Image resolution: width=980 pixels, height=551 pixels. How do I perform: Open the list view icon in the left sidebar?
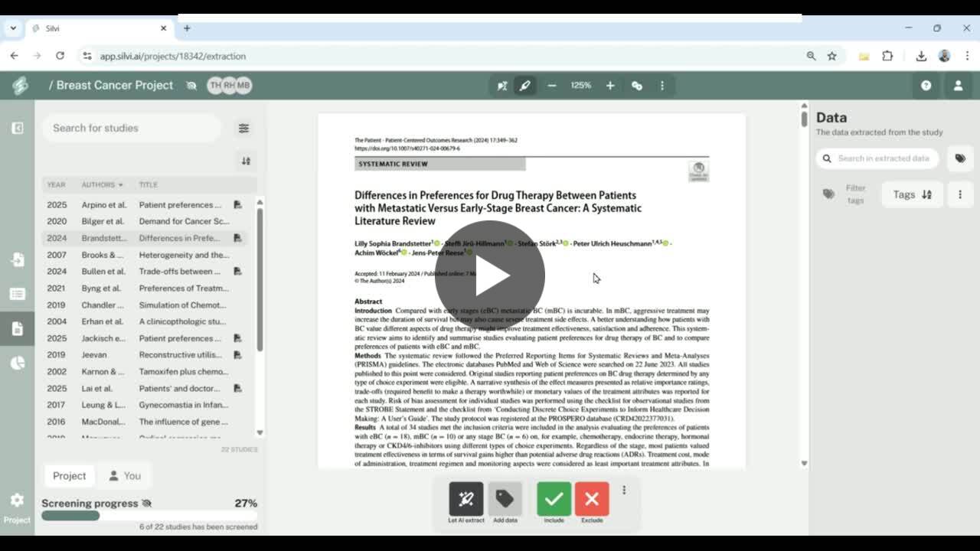point(17,294)
